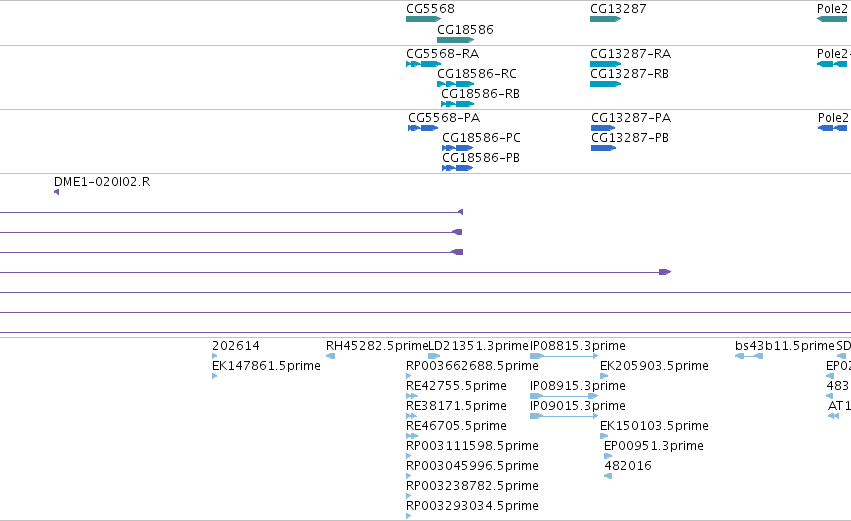Viewport: 851px width, 521px height.
Task: Click the EK205903.5prime arrow glyph
Action: pos(604,376)
